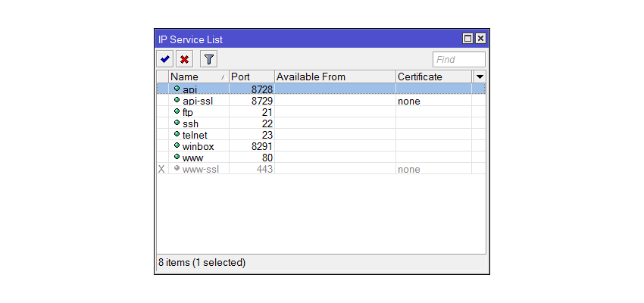Maximize the IP Service List window

pyautogui.click(x=467, y=39)
